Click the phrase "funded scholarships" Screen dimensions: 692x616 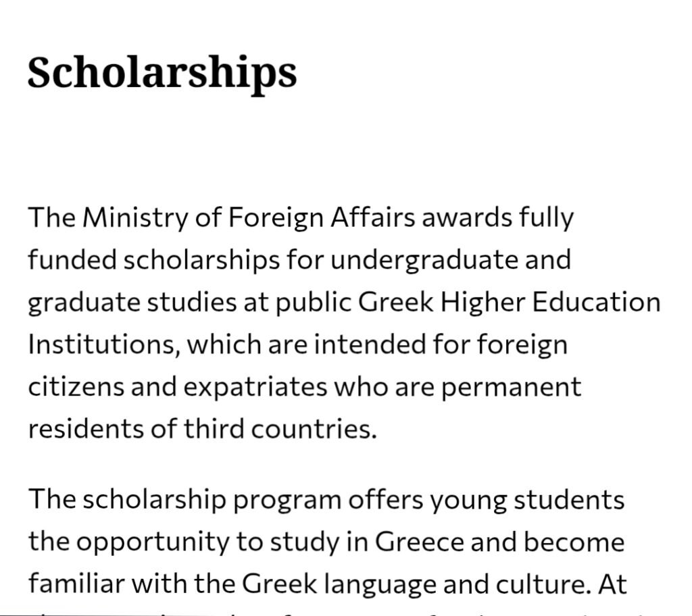(x=154, y=260)
